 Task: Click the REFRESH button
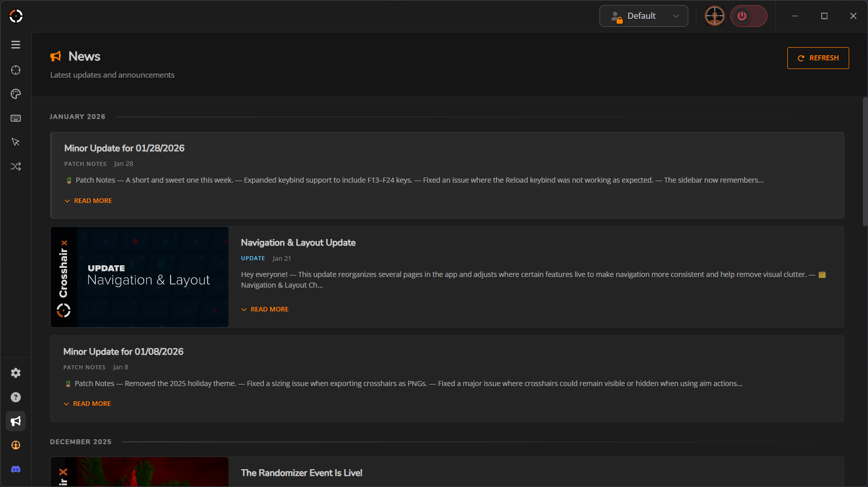[818, 58]
